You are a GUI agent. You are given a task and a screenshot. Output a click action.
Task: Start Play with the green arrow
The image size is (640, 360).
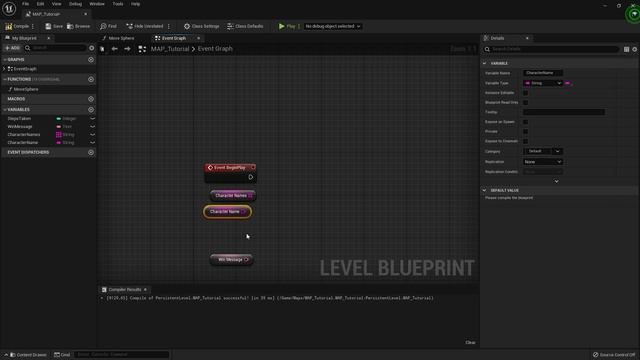tap(287, 26)
